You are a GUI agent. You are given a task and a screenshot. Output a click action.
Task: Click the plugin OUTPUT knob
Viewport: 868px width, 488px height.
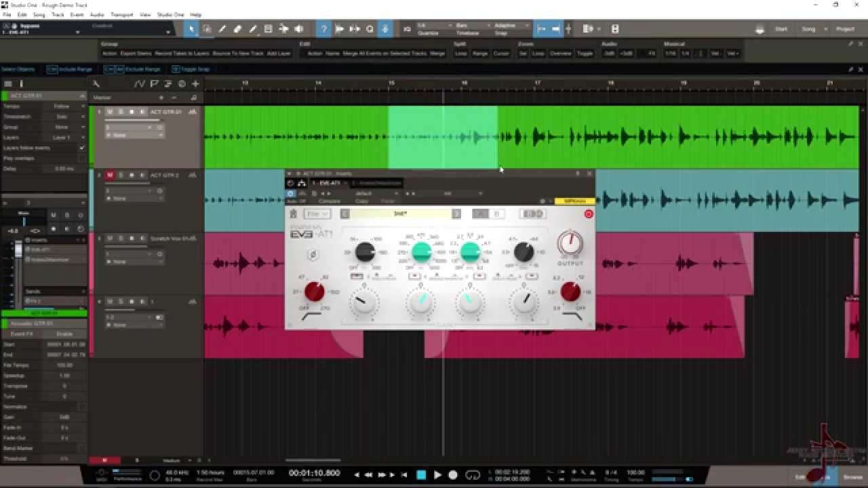[570, 243]
